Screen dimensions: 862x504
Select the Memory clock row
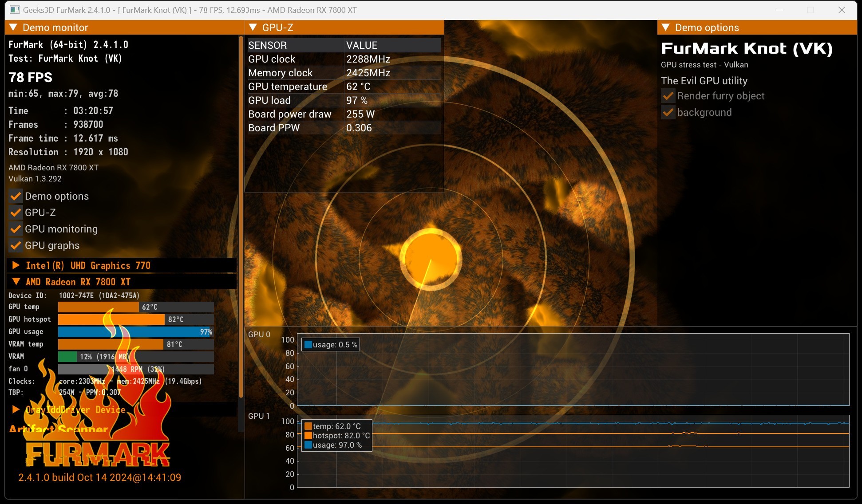344,73
